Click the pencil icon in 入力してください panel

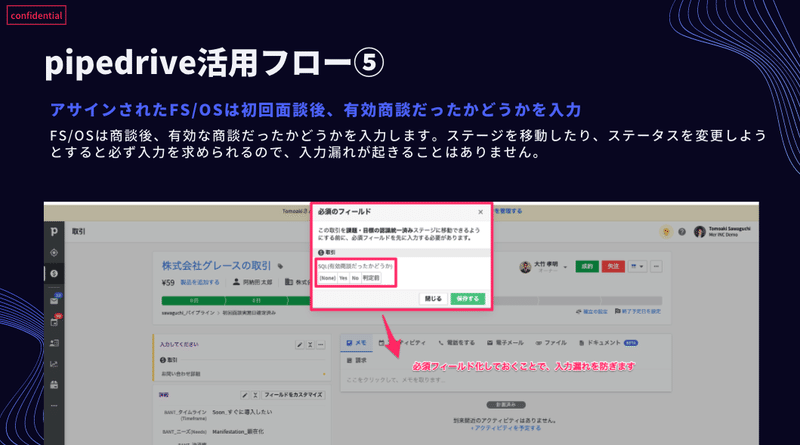(x=299, y=345)
